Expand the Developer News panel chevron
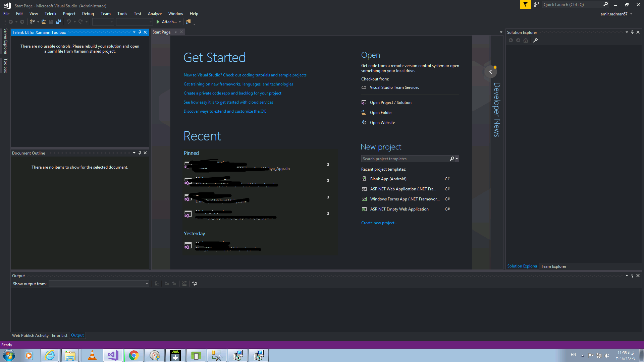This screenshot has height=362, width=644. 490,72
